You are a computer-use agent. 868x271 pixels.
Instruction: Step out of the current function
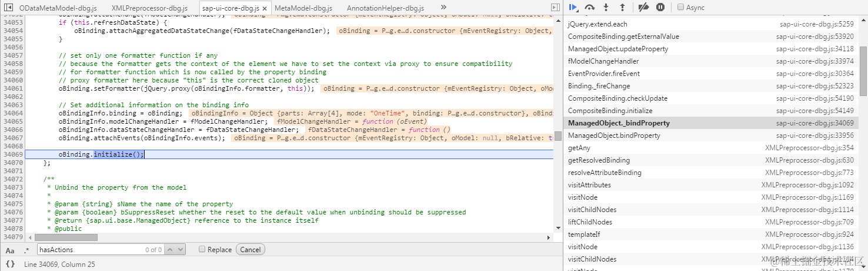click(623, 8)
